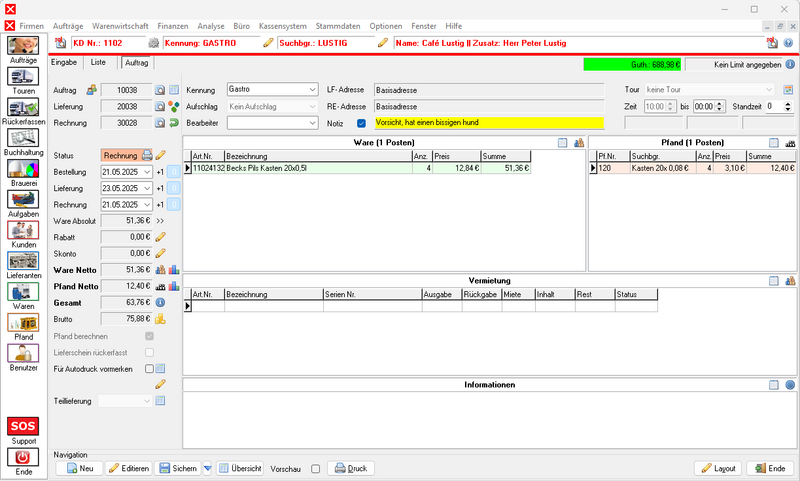800x481 pixels.
Task: Click the Editieren button
Action: [x=128, y=468]
